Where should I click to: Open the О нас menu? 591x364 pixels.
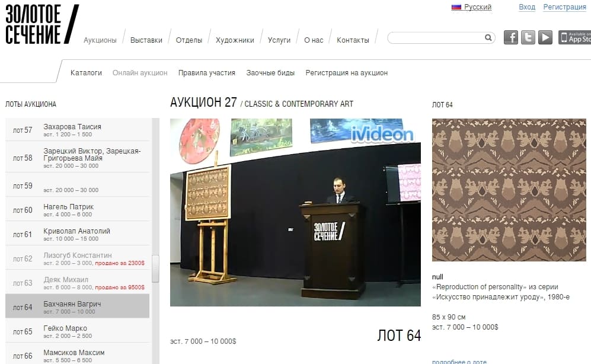coord(314,40)
